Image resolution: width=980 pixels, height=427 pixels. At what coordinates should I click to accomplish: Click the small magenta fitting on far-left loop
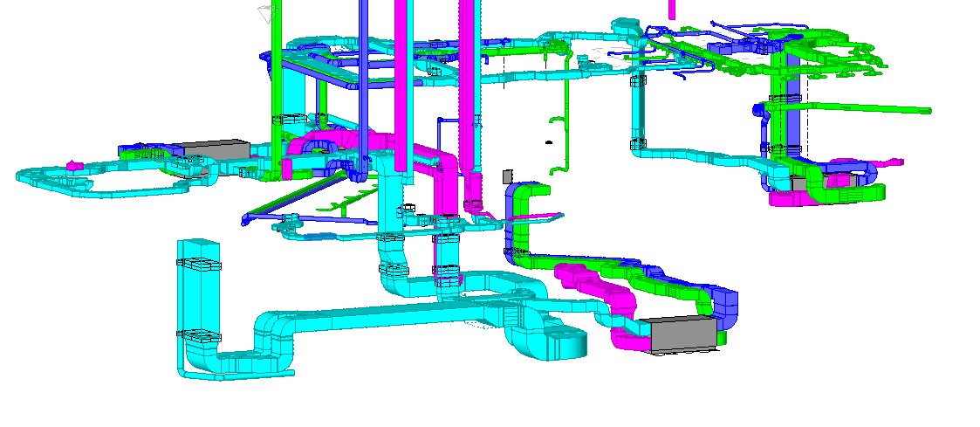point(74,164)
